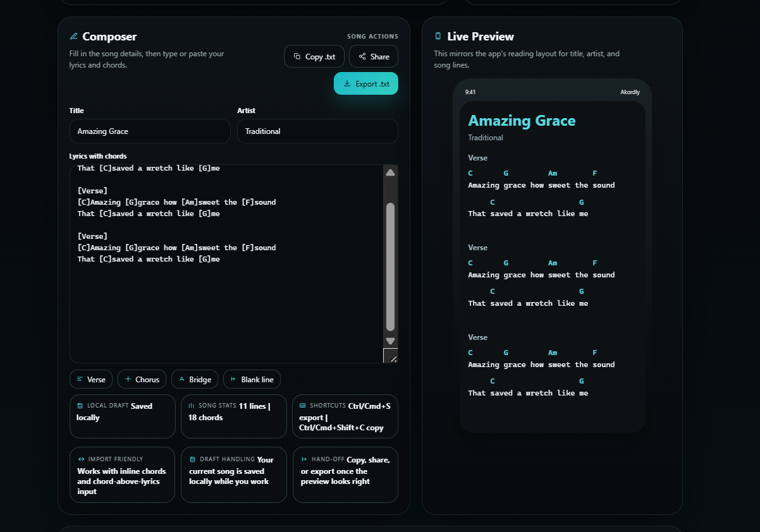Click the SONG ACTIONS label

coord(372,37)
